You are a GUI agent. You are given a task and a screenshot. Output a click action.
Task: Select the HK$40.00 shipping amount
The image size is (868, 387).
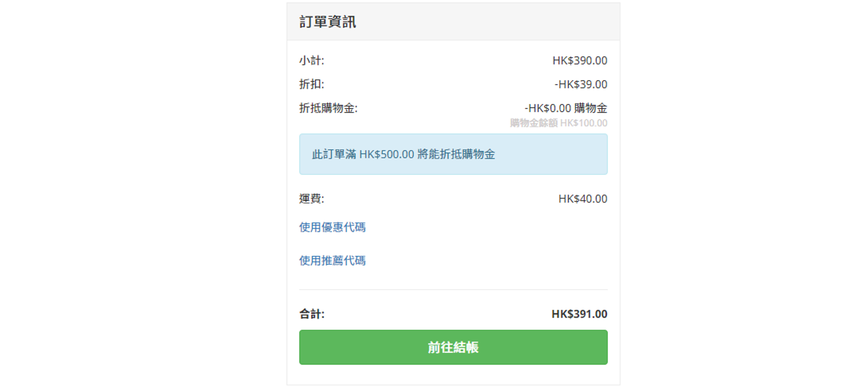(x=583, y=199)
